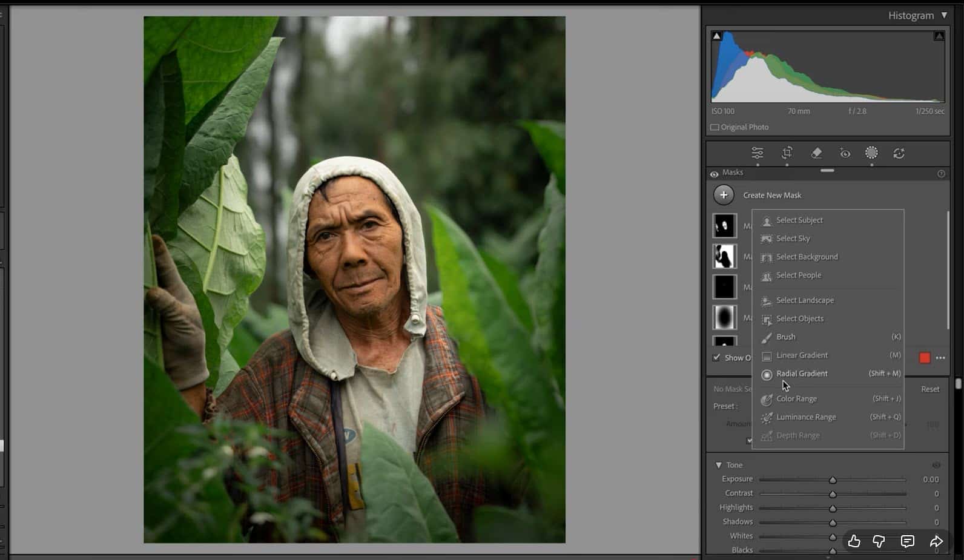The width and height of the screenshot is (964, 560).
Task: Click the Masking tool icon
Action: [871, 153]
